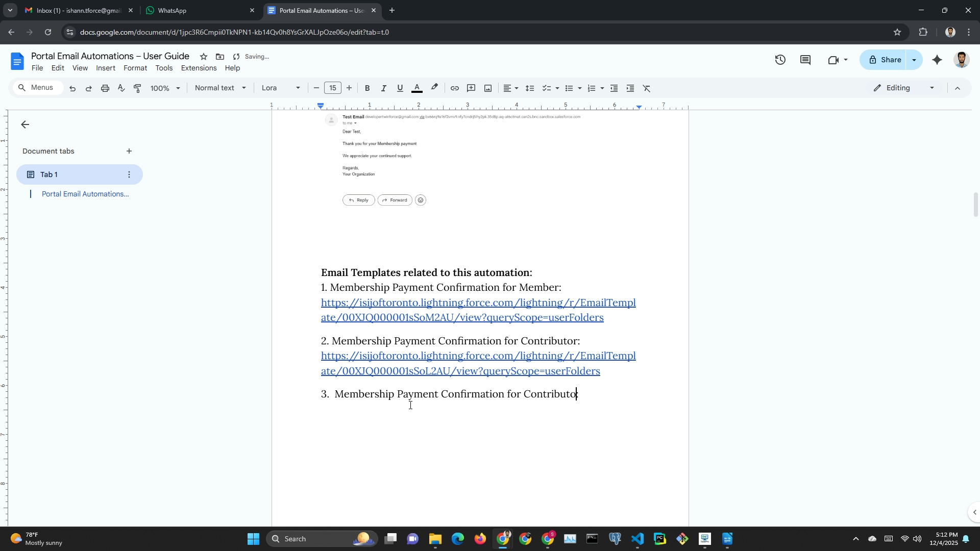Viewport: 980px width, 551px height.
Task: Click the font size input field
Action: tap(332, 88)
